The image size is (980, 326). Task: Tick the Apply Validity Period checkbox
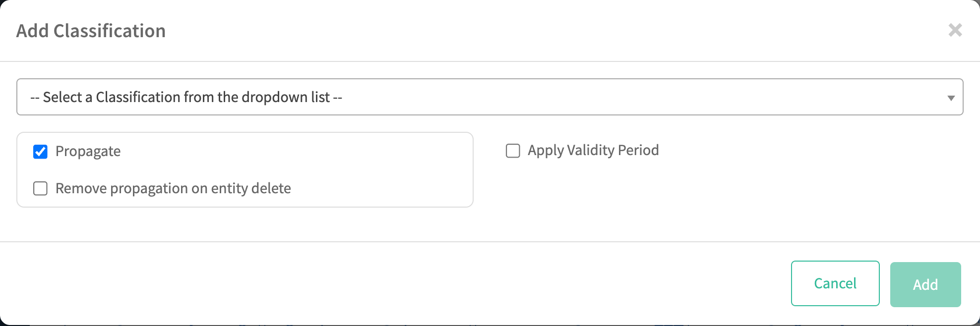[513, 151]
